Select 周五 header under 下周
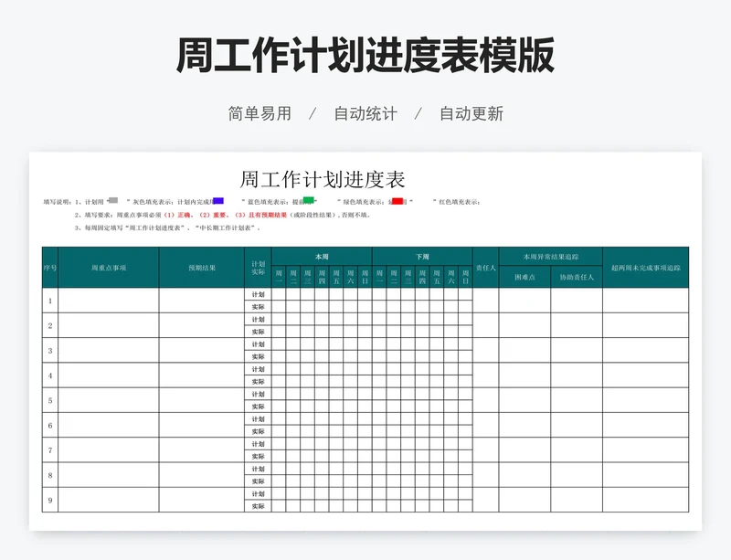Viewport: 731px width, 560px height. click(437, 277)
